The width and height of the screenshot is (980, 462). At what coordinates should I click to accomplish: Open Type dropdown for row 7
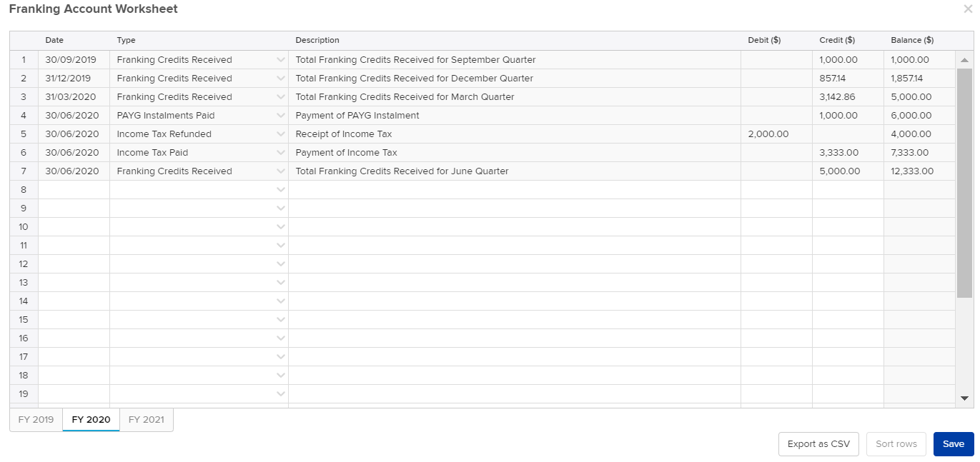coord(281,171)
